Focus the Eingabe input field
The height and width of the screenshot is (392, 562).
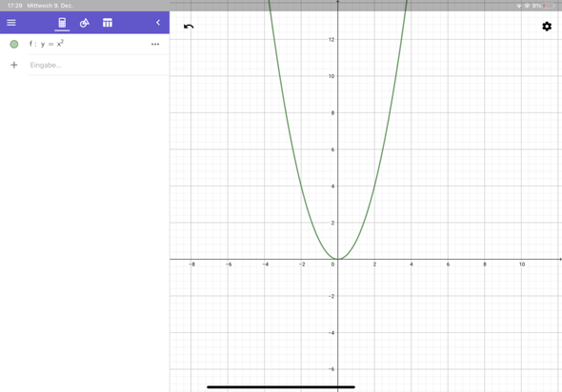[x=98, y=65]
